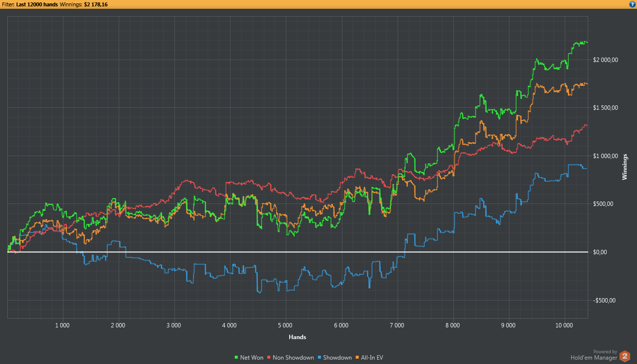The height and width of the screenshot is (364, 637).
Task: Click the Winnings $2 178,16 value
Action: pos(96,4)
